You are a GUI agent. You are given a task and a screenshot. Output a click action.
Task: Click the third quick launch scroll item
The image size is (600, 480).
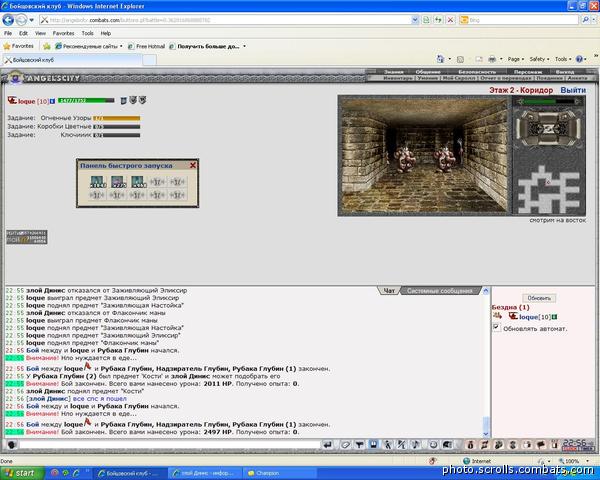tap(139, 182)
